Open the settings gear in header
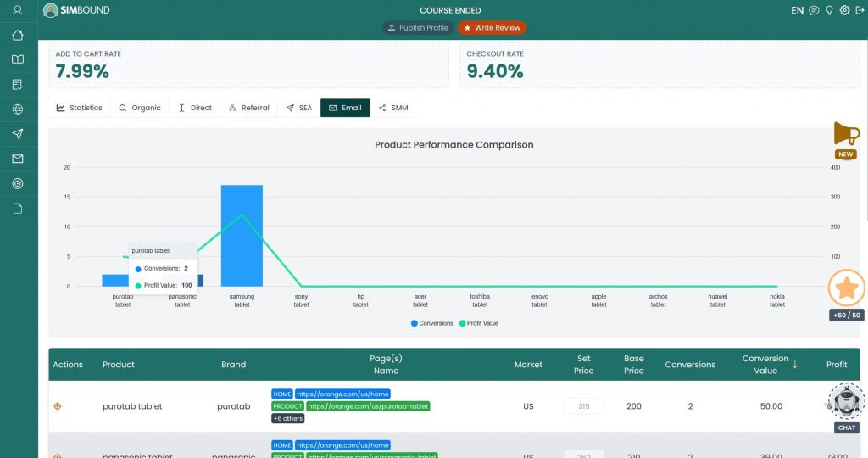 point(844,11)
